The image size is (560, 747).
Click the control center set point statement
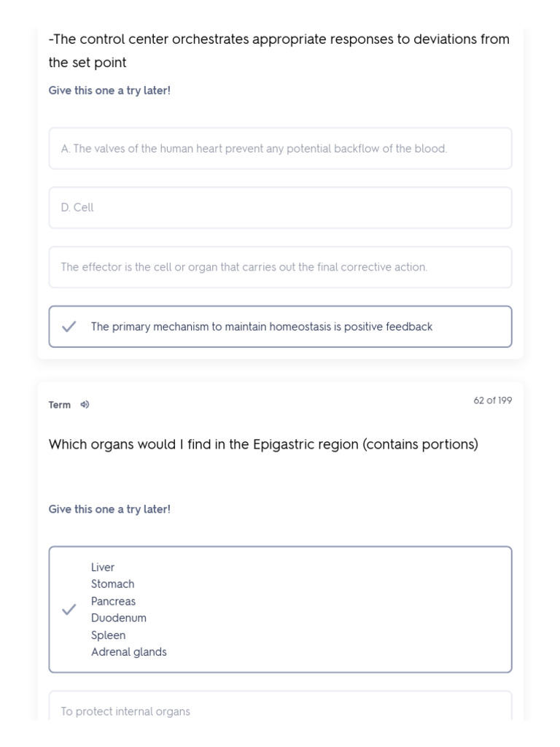[279, 50]
